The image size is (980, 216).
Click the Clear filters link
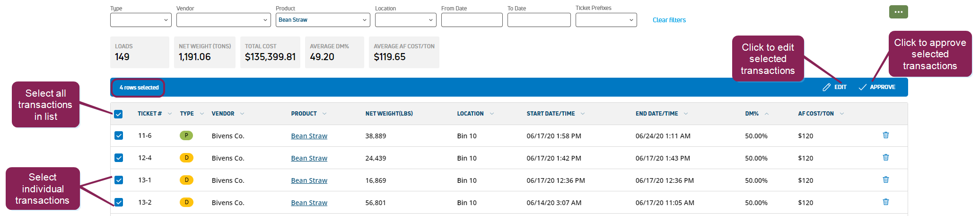[669, 20]
